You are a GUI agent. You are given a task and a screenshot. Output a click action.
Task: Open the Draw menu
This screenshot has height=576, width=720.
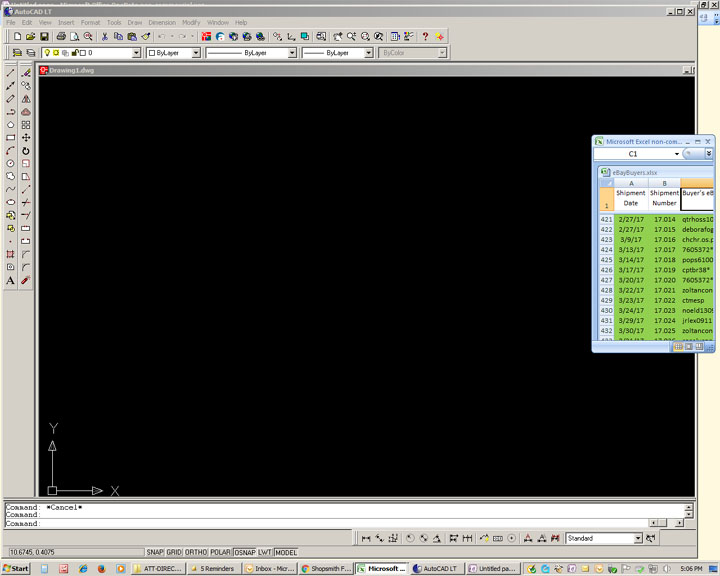click(x=135, y=23)
